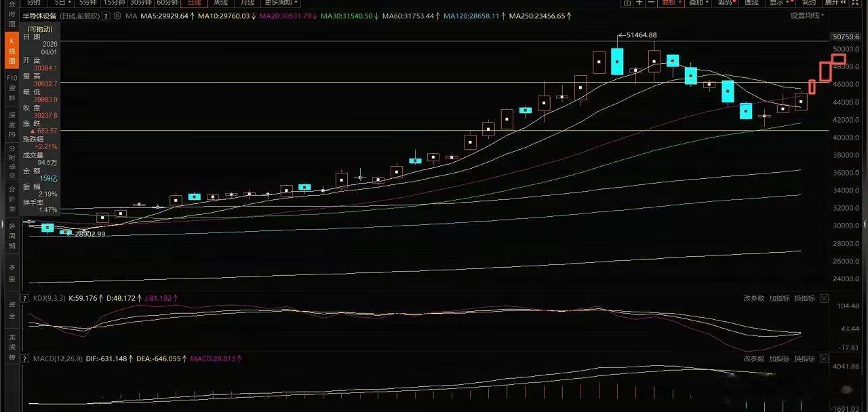Viewport: 868px width, 412px height.
Task: Click the 50750.6 price tag on right axis
Action: coord(846,37)
